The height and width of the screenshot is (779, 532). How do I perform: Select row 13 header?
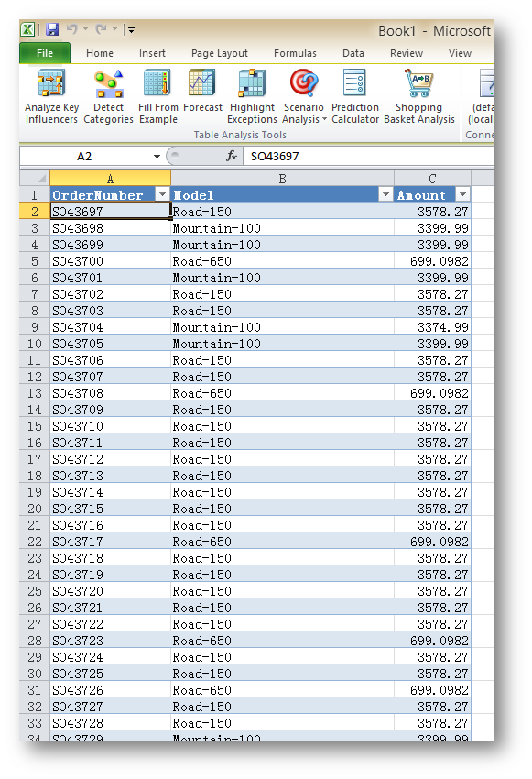tap(35, 393)
